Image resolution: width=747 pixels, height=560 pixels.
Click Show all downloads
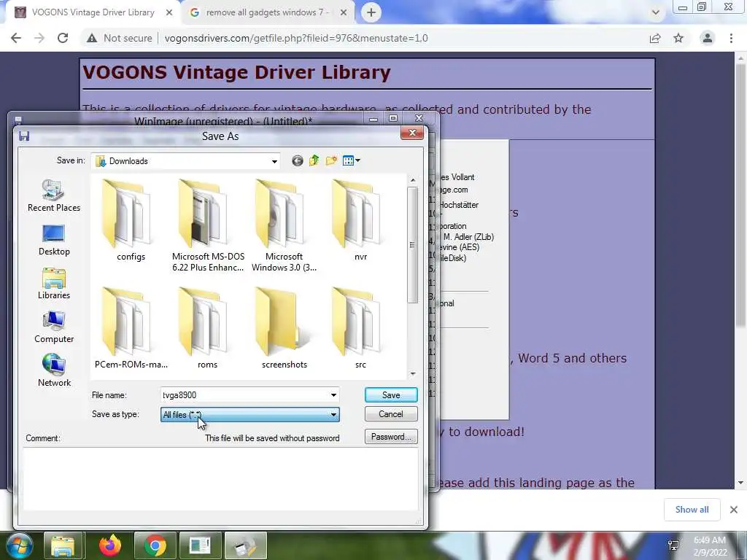click(692, 510)
